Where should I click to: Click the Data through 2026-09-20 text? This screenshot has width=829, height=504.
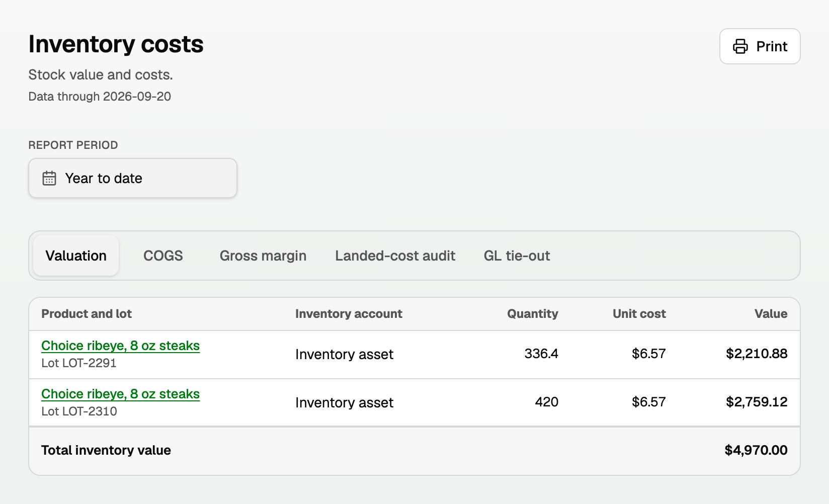pos(100,97)
